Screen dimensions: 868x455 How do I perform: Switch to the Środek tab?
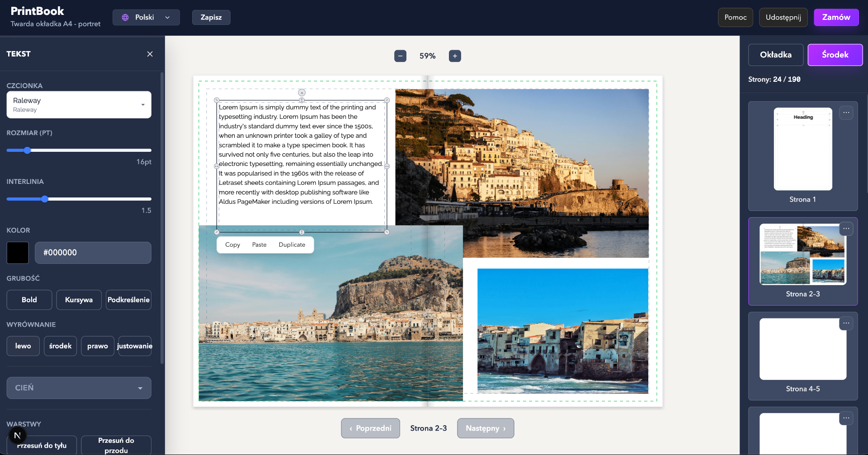point(835,55)
